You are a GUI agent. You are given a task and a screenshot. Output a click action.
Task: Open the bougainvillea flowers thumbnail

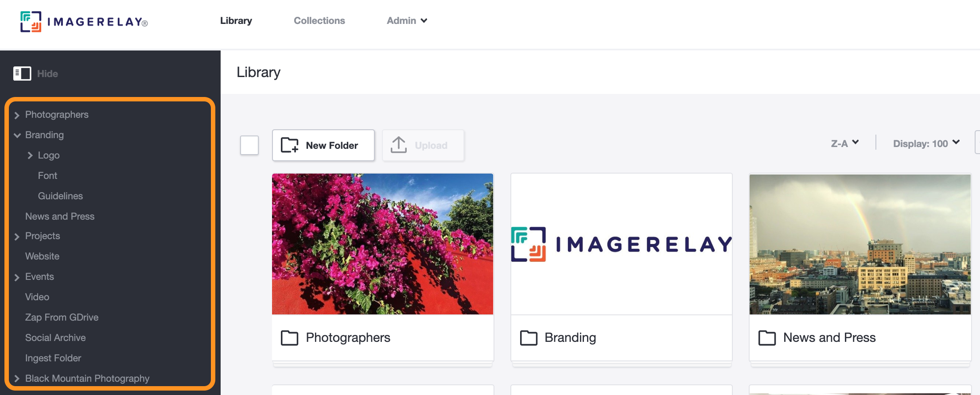coord(383,244)
